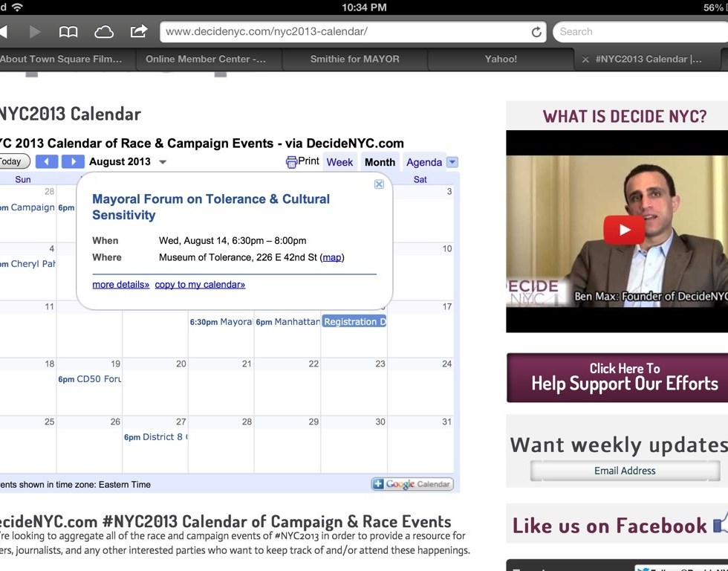Switch to Week calendar view
Screen dimensions: 728x571
(339, 162)
